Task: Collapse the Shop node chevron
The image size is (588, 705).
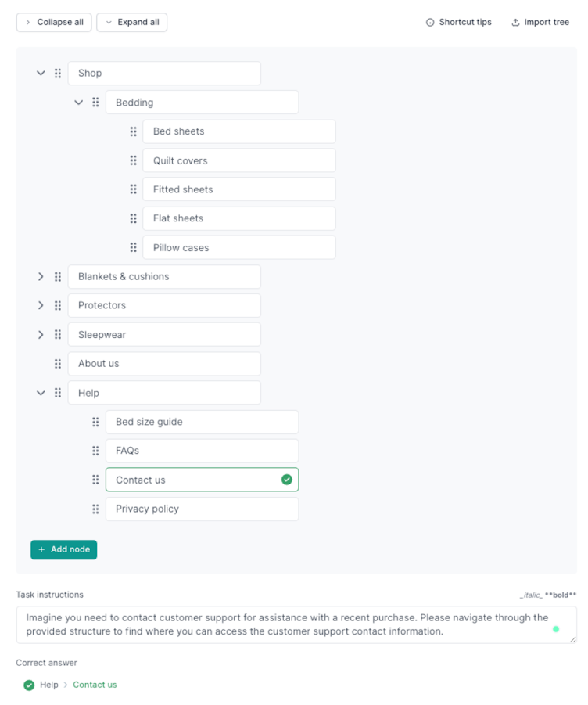Action: point(41,73)
